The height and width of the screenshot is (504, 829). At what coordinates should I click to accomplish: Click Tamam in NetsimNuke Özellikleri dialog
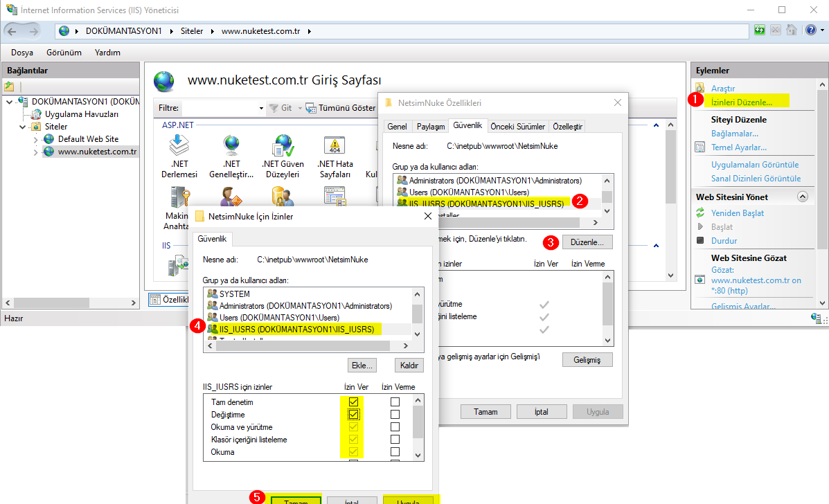pos(485,411)
